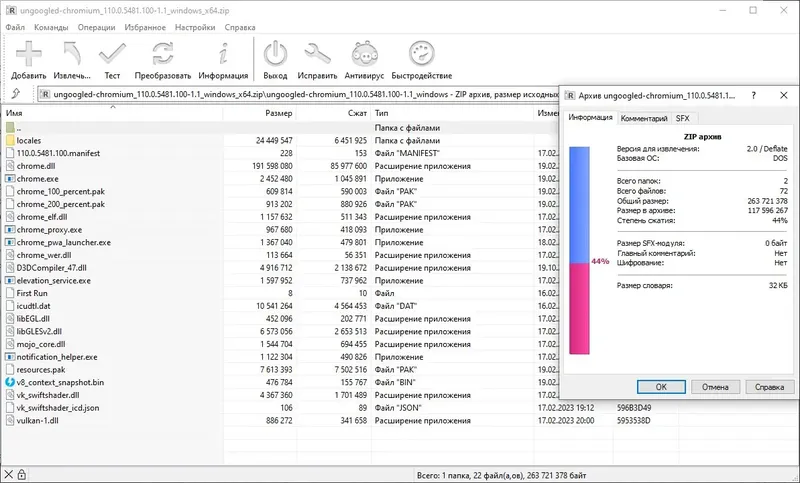
Task: Click the Исправить wrench icon
Action: pyautogui.click(x=317, y=54)
